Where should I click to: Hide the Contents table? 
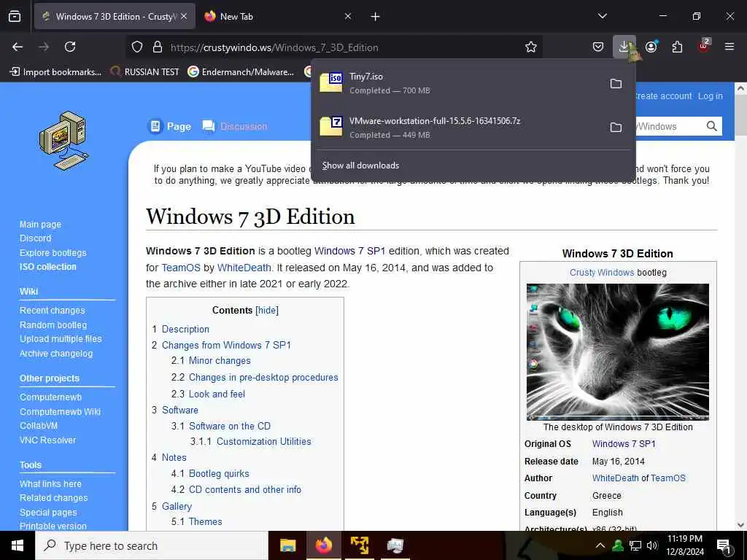(267, 311)
